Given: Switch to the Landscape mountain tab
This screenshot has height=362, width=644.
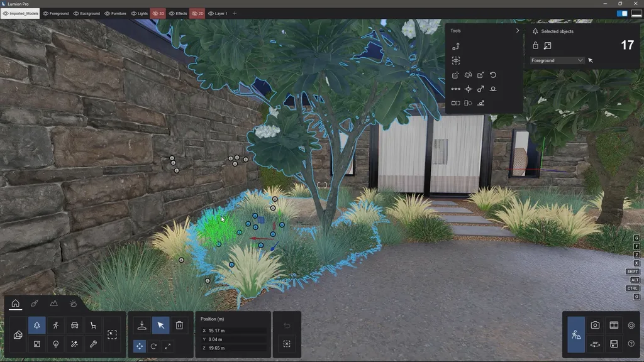Looking at the screenshot, I should (53, 304).
